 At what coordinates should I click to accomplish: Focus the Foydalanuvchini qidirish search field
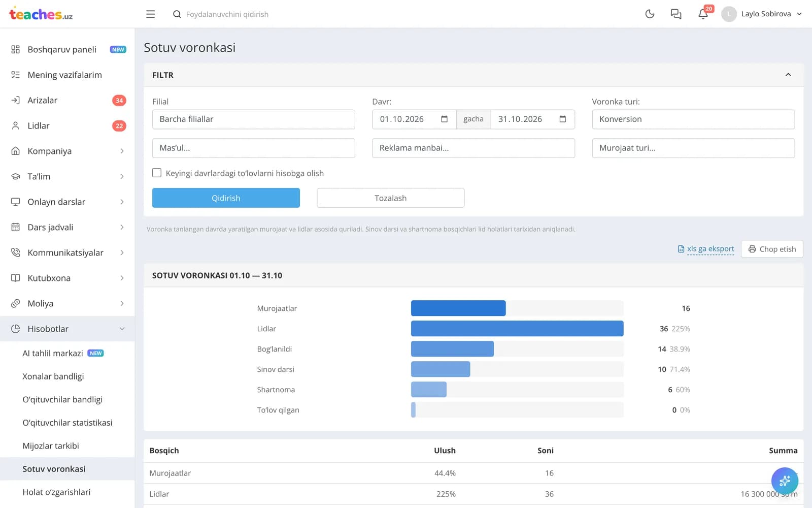(227, 14)
